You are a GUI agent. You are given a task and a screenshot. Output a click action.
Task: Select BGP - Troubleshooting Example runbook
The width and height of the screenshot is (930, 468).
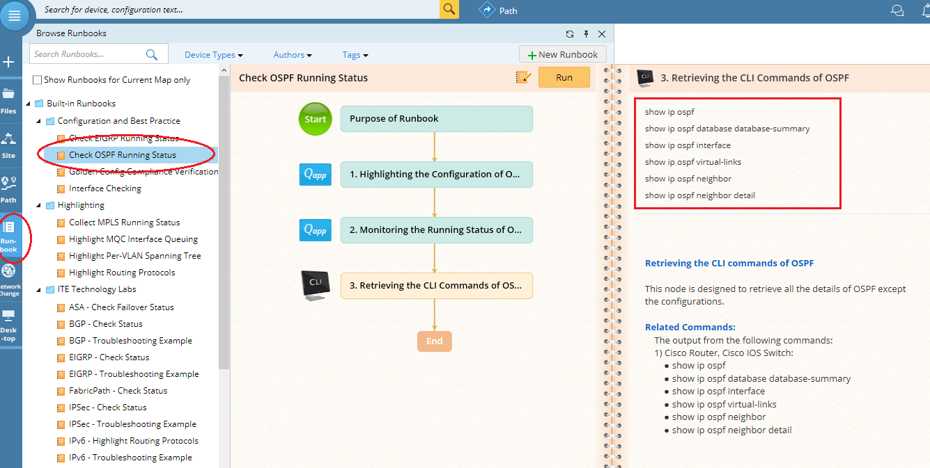(130, 340)
